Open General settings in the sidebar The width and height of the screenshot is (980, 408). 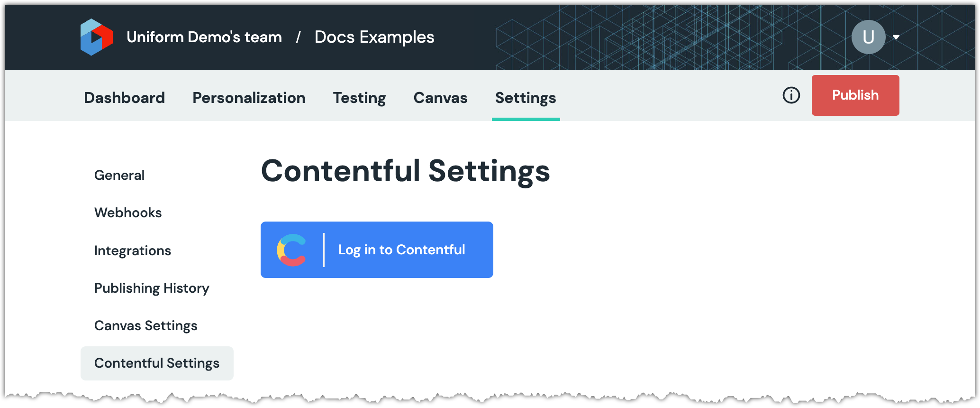[x=119, y=175]
